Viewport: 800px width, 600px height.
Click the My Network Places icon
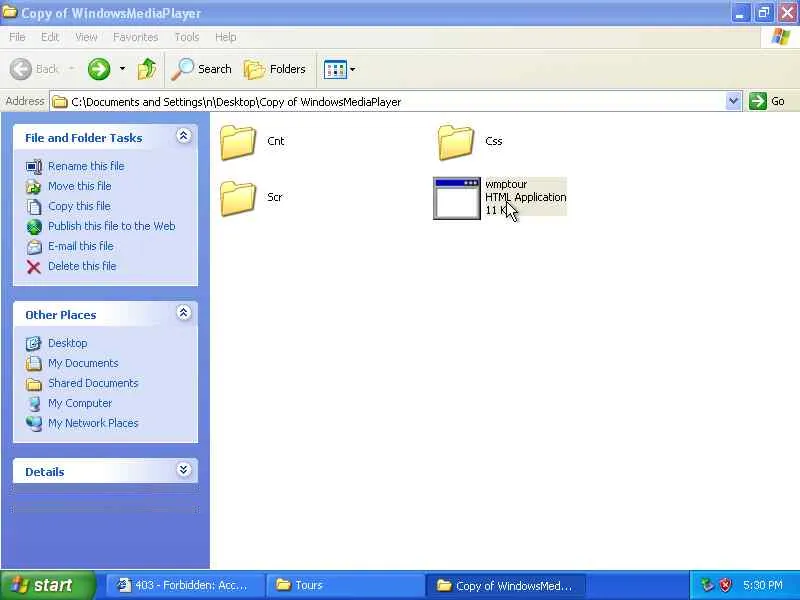pos(34,423)
